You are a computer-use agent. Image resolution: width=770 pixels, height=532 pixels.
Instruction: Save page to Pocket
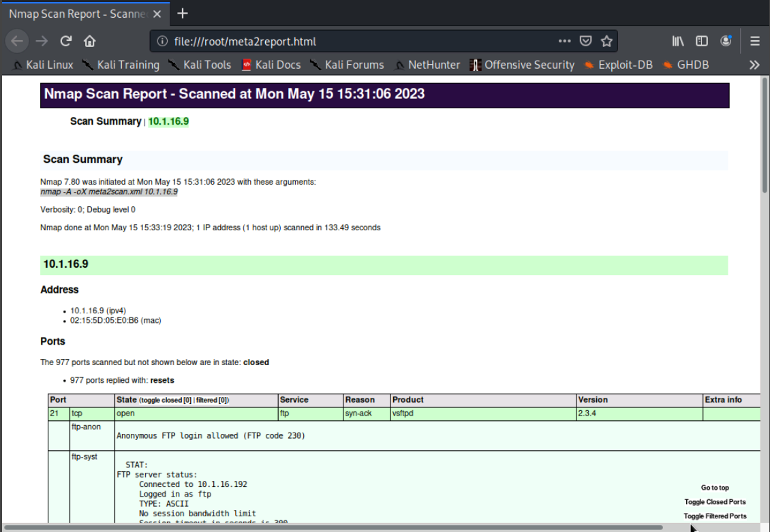coord(585,42)
